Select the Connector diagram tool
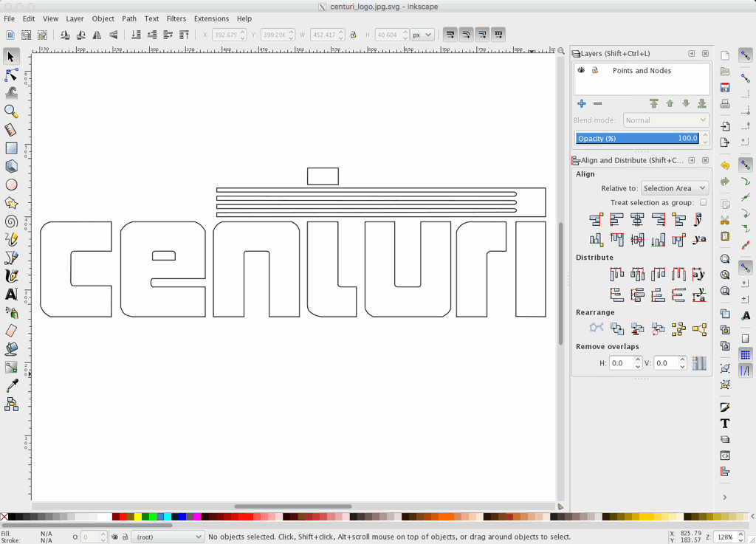756x544 pixels. pyautogui.click(x=11, y=404)
